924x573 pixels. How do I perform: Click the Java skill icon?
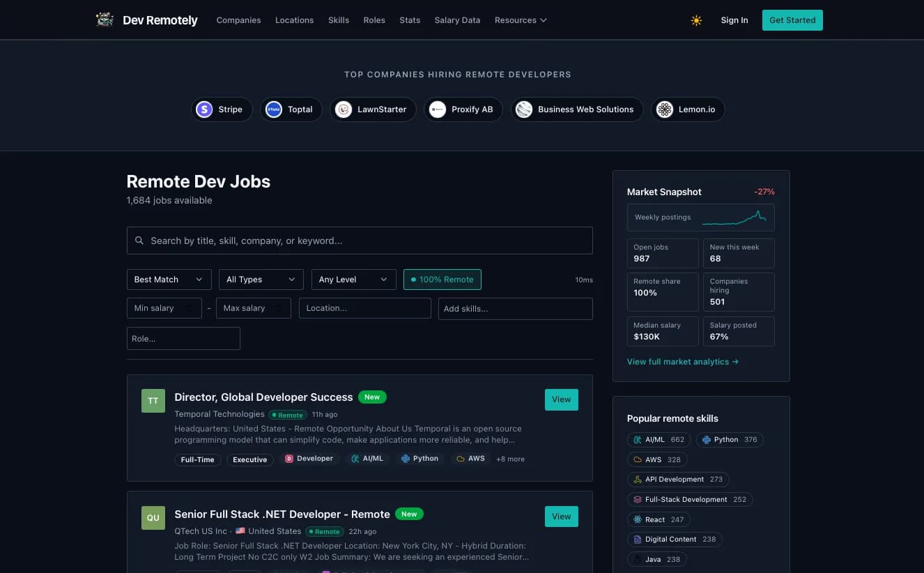click(x=637, y=559)
